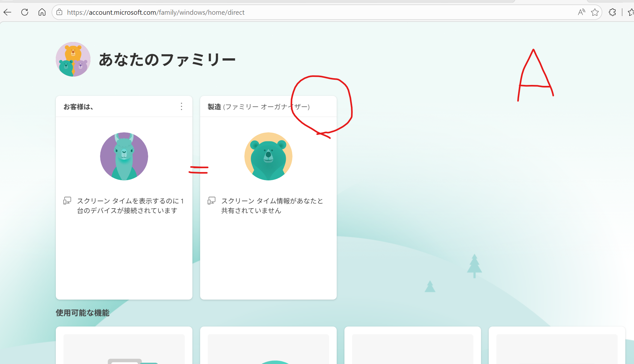
Task: Click the green bear organizer avatar
Action: coord(268,156)
